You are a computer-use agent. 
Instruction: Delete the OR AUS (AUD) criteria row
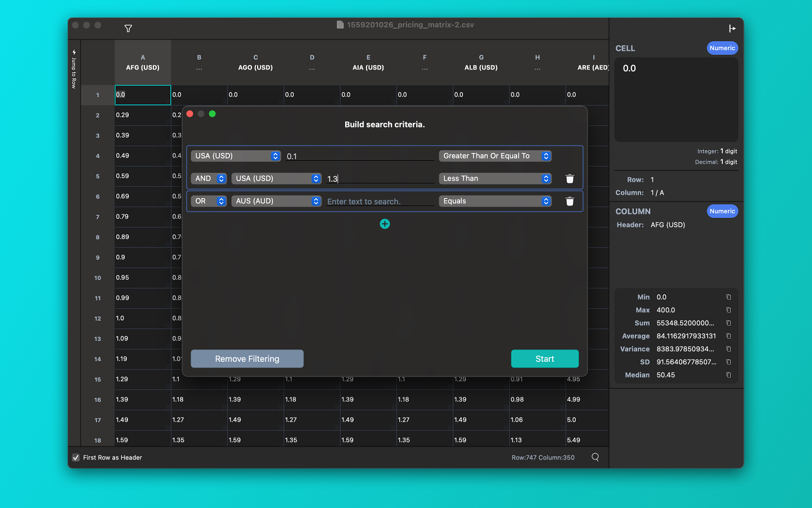coord(570,201)
